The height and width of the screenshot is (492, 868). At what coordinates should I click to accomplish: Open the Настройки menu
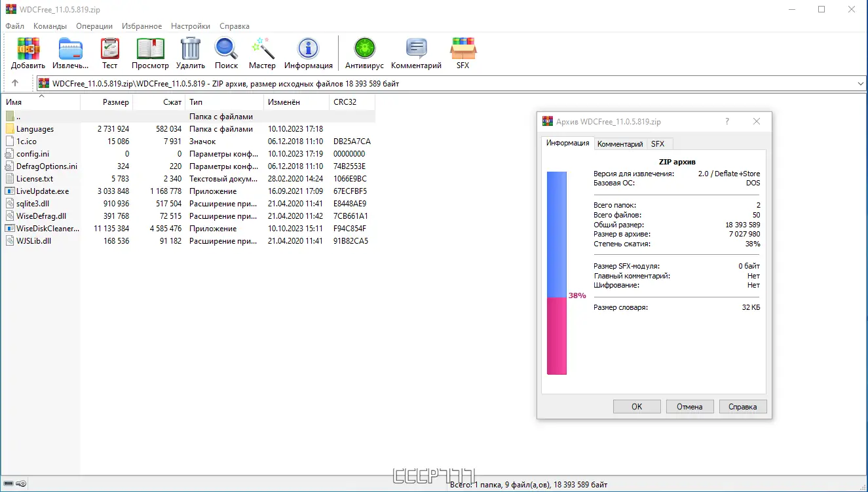coord(191,26)
